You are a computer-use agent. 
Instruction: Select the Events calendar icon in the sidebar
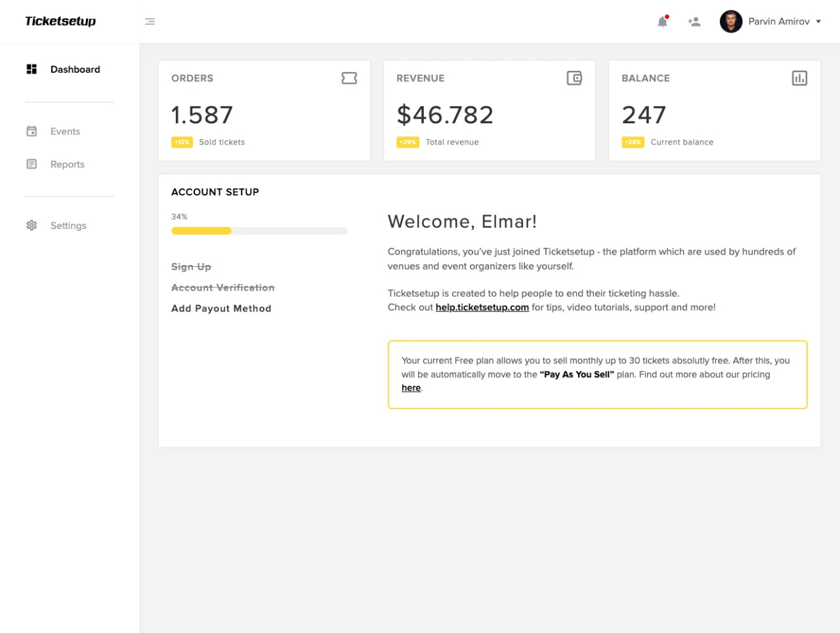(x=31, y=131)
